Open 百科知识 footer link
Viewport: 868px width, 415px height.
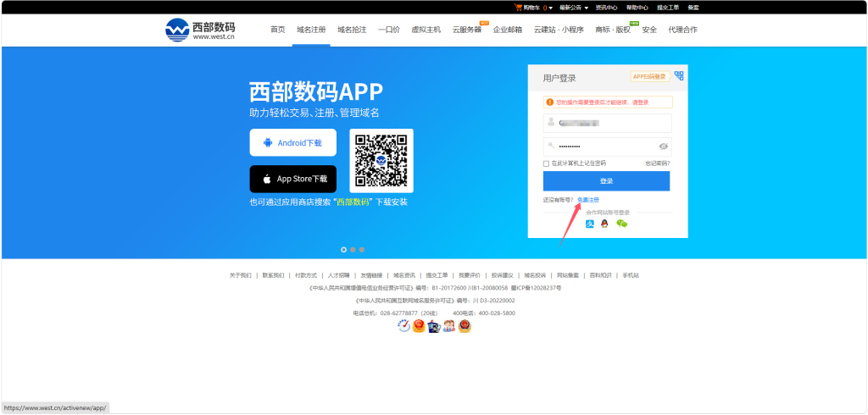[601, 275]
